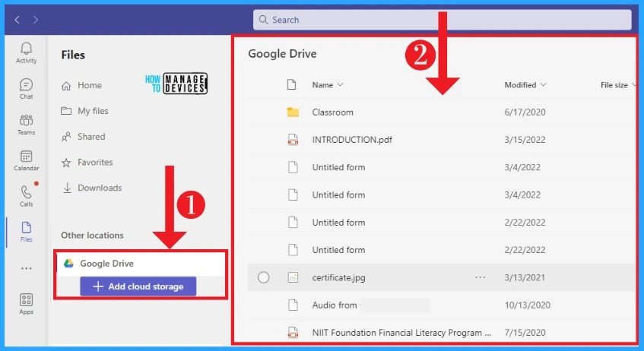Viewport: 644px width, 351px height.
Task: Open the Audio from file name
Action: point(335,305)
